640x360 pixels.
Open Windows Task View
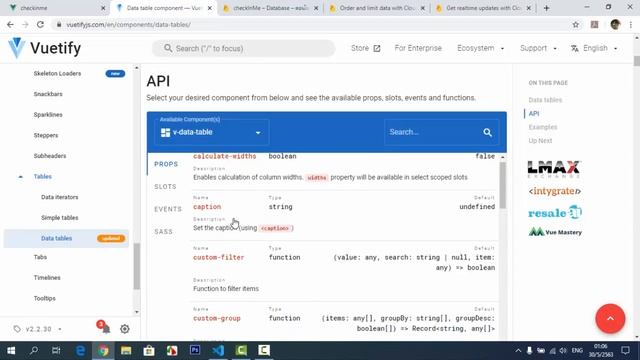pos(56,350)
